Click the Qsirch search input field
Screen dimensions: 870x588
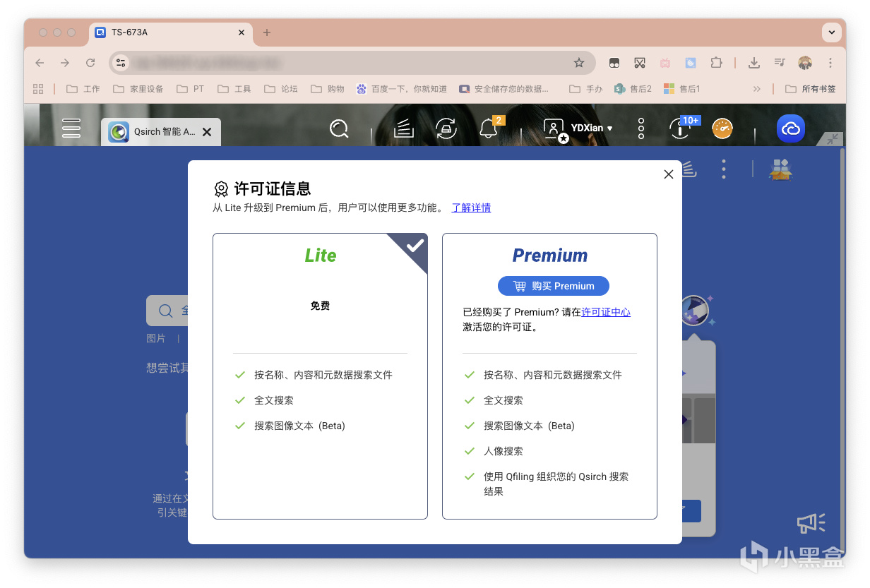[167, 311]
